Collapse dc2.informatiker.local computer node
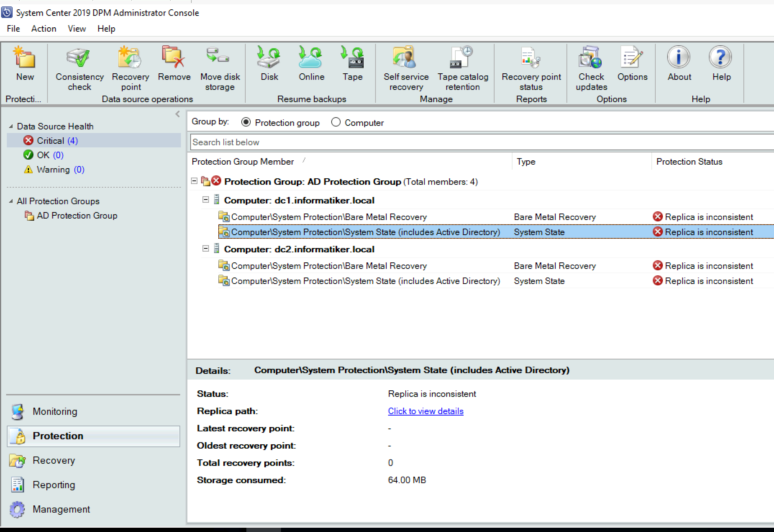 [206, 248]
